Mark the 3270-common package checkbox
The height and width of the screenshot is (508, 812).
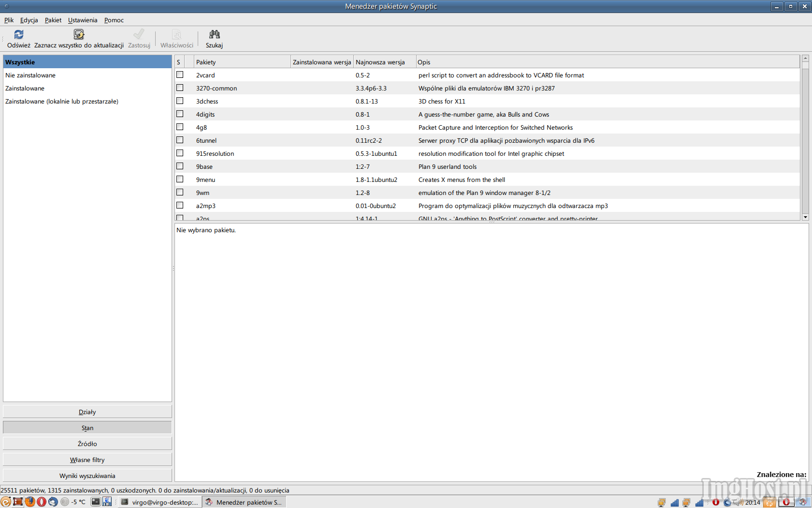point(180,88)
